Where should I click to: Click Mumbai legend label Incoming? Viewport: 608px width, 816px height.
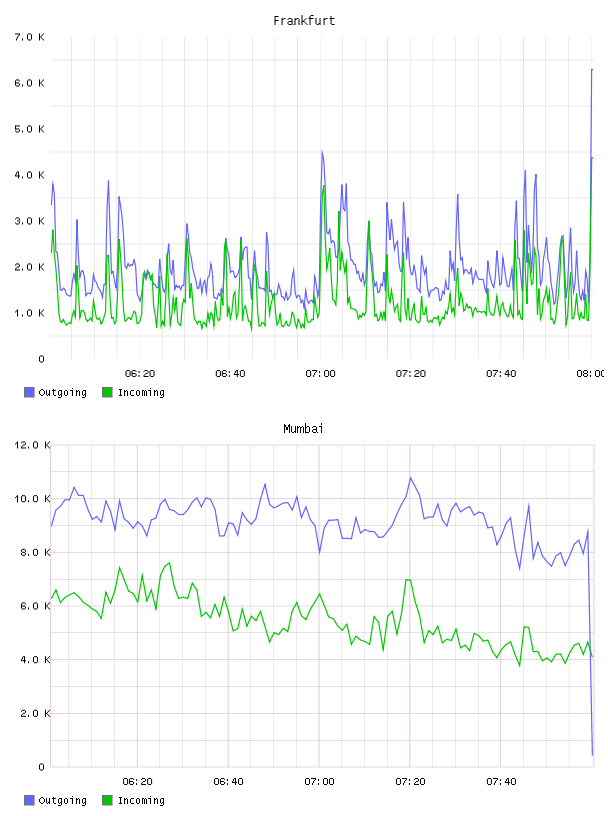[x=141, y=801]
